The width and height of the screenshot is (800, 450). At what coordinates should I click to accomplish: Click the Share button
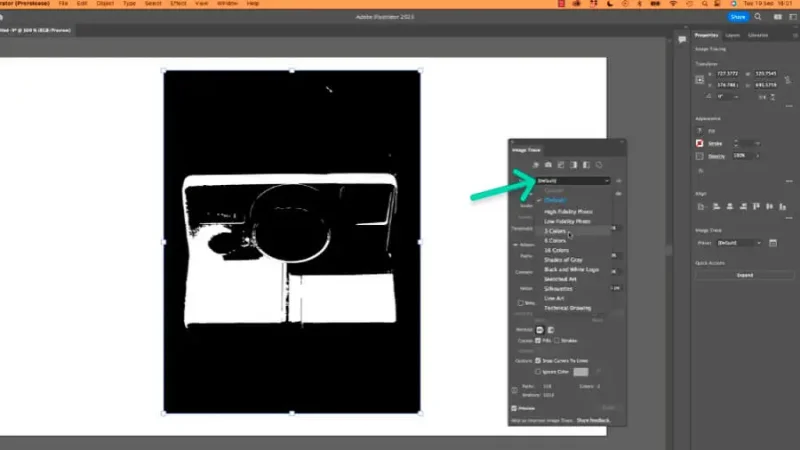tap(738, 17)
